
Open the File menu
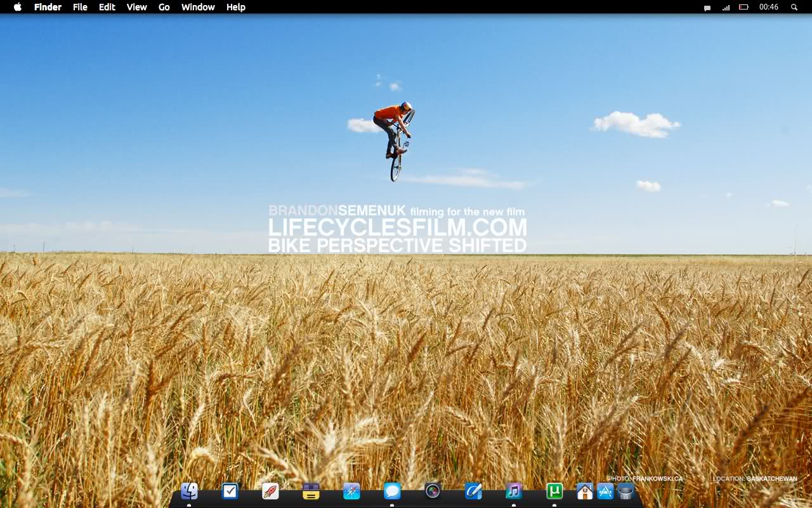click(x=80, y=7)
